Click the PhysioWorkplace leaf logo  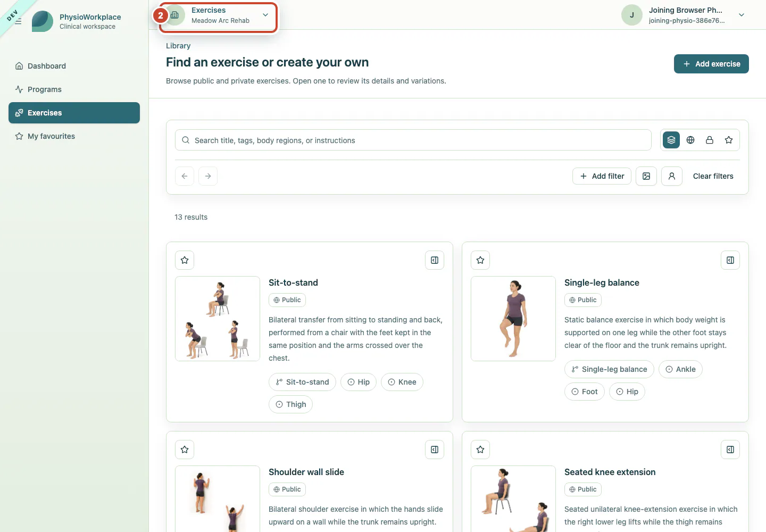(x=43, y=21)
